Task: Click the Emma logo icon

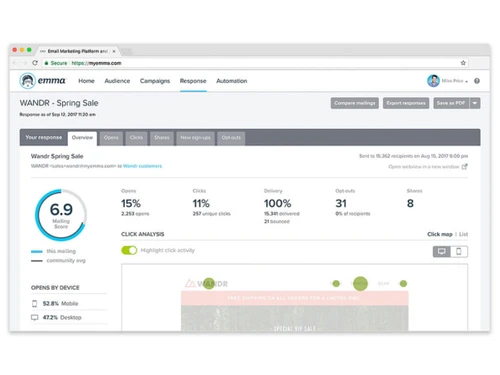Action: 27,81
